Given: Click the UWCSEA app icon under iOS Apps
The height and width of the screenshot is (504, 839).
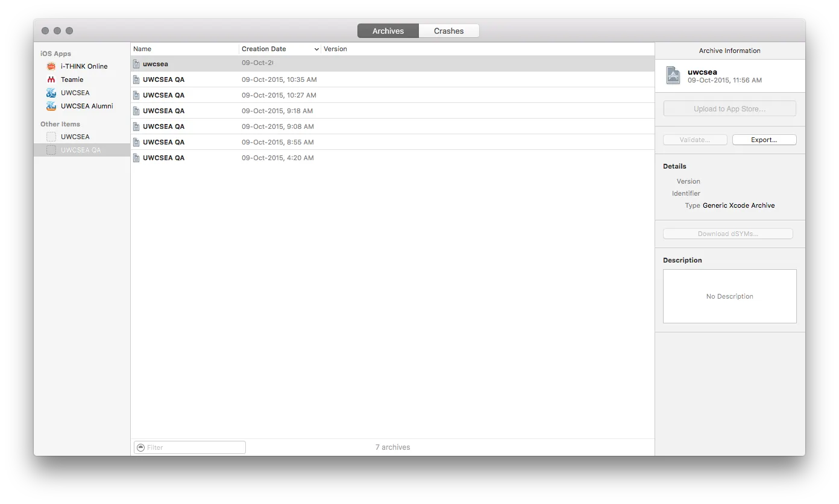Looking at the screenshot, I should [51, 93].
